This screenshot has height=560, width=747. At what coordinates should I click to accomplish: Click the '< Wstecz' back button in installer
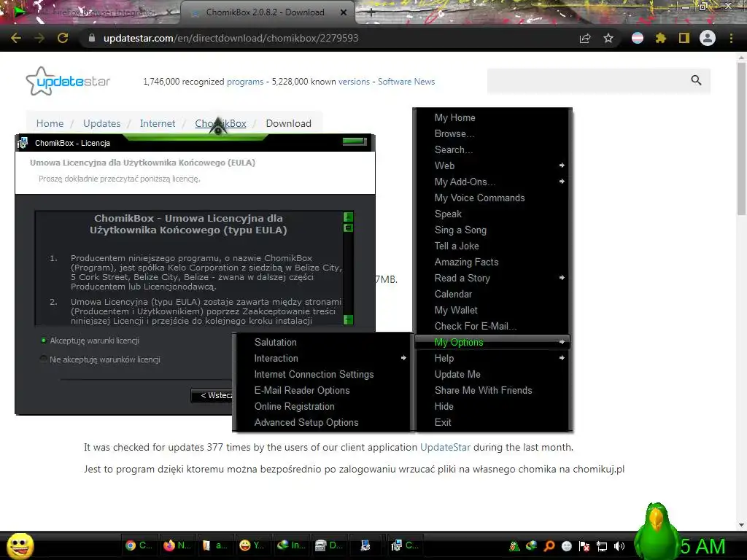pos(212,395)
